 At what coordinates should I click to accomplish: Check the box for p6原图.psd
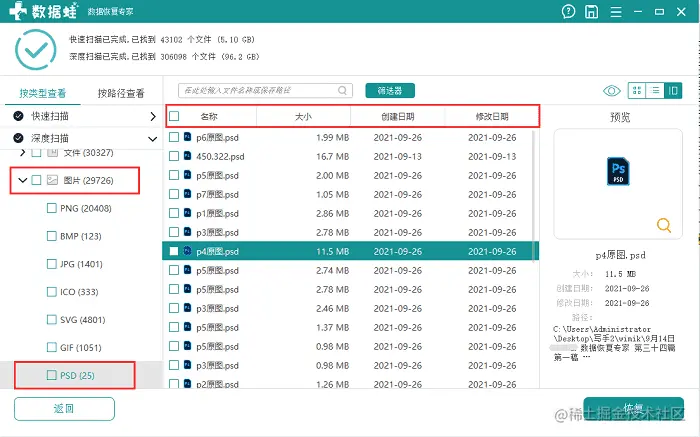[x=174, y=137]
